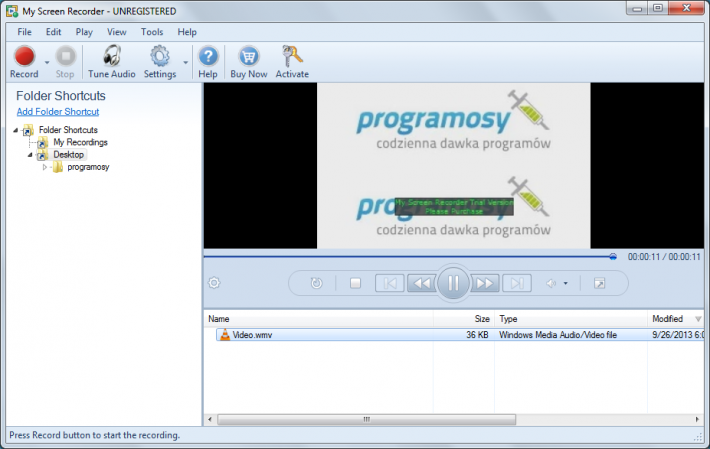Switch player to full screen view

click(x=599, y=283)
